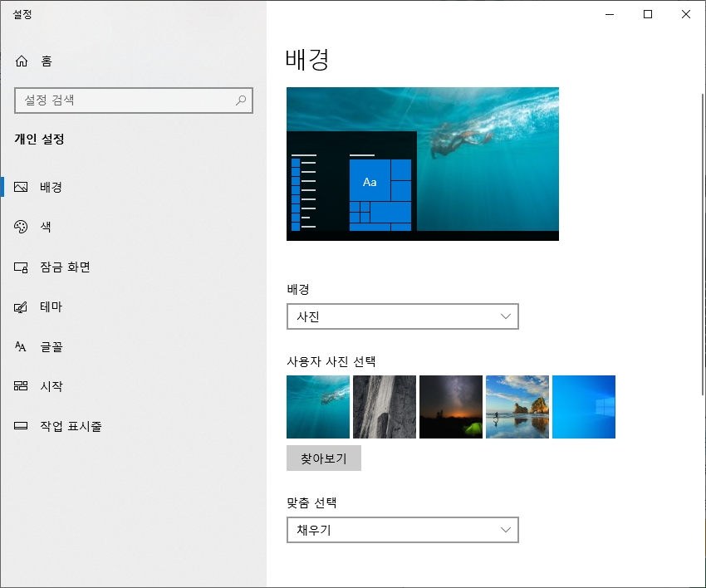Screen dimensions: 706x588
Task: Click the magnifier icon in the search box
Action: pos(241,100)
